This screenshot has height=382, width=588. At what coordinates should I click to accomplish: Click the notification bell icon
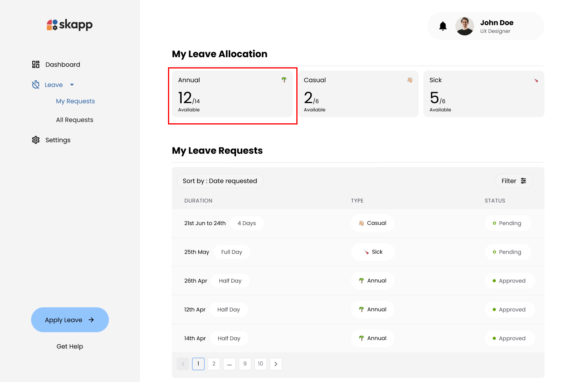tap(443, 26)
